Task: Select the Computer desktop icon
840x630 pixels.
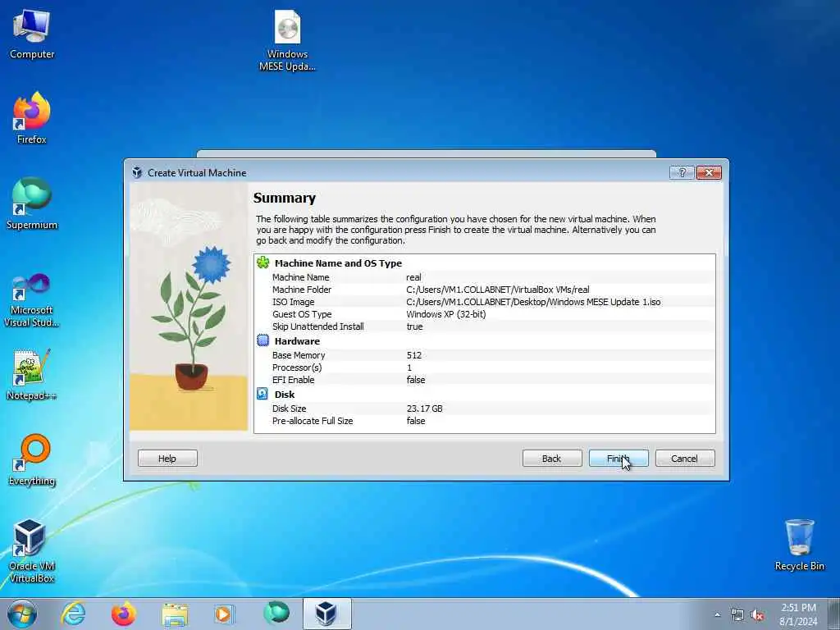Action: [32, 34]
